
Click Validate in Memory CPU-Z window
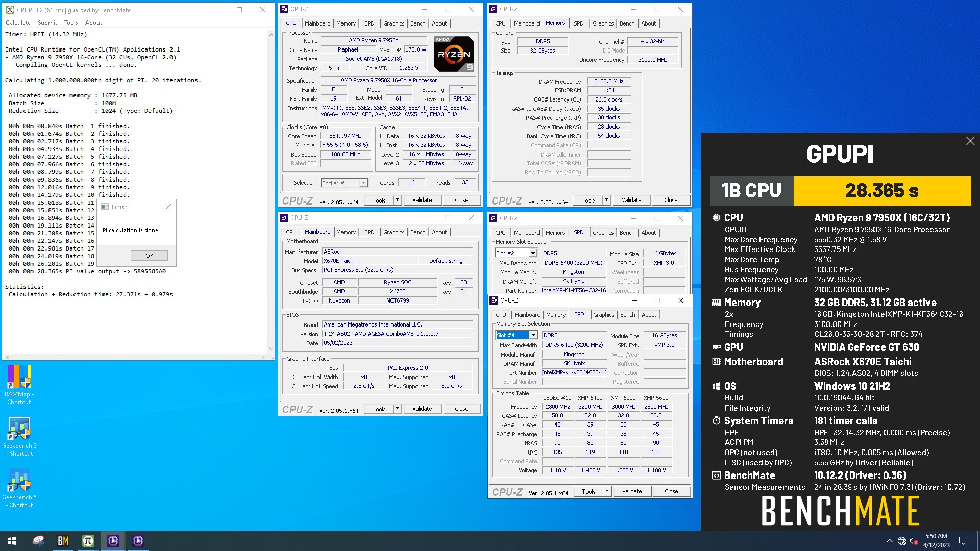click(631, 200)
